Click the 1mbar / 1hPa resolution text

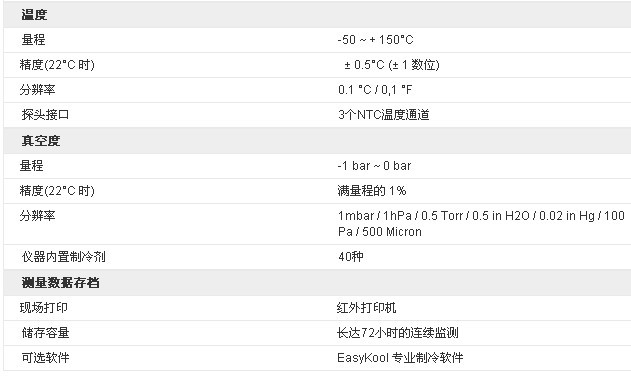(x=481, y=216)
